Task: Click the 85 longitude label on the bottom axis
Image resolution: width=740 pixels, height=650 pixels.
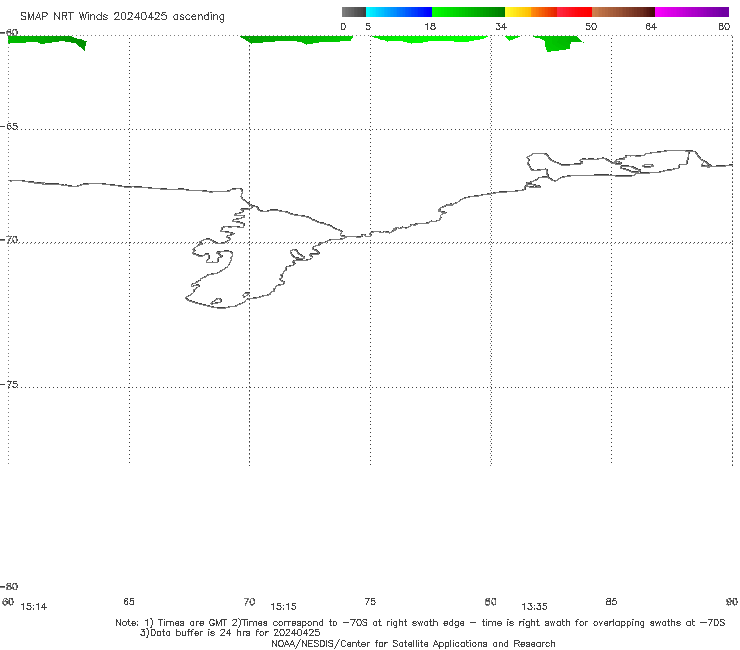Action: [x=611, y=602]
